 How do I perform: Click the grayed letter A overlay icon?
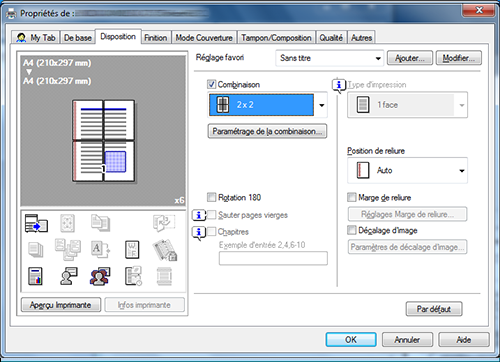[x=100, y=250]
